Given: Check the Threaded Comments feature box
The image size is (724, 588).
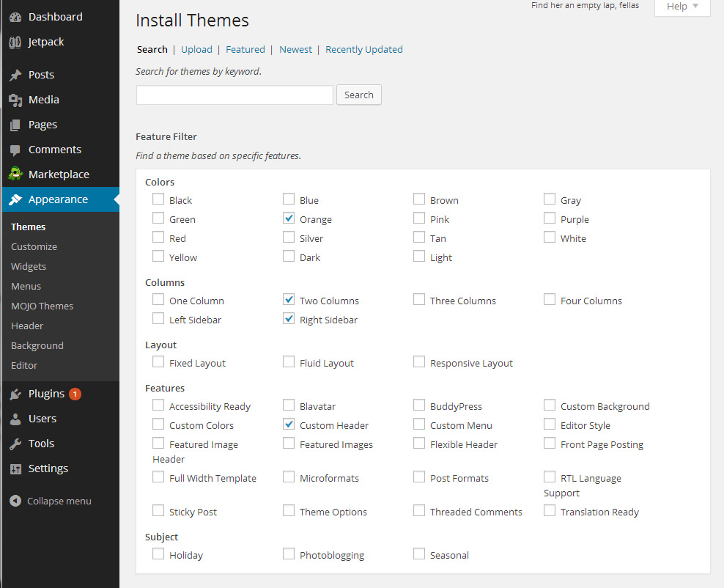Looking at the screenshot, I should coord(419,511).
